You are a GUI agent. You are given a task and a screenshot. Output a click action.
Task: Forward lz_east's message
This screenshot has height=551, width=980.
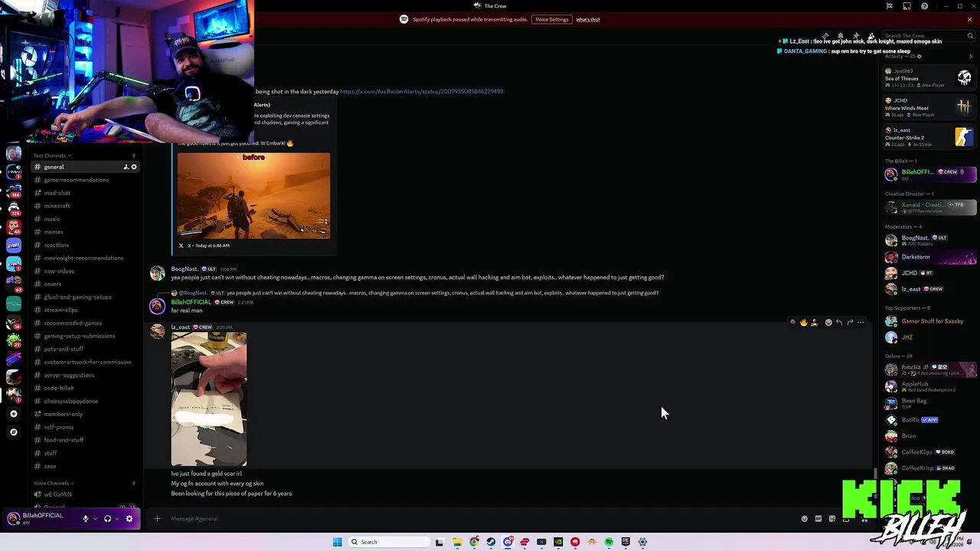click(x=851, y=322)
